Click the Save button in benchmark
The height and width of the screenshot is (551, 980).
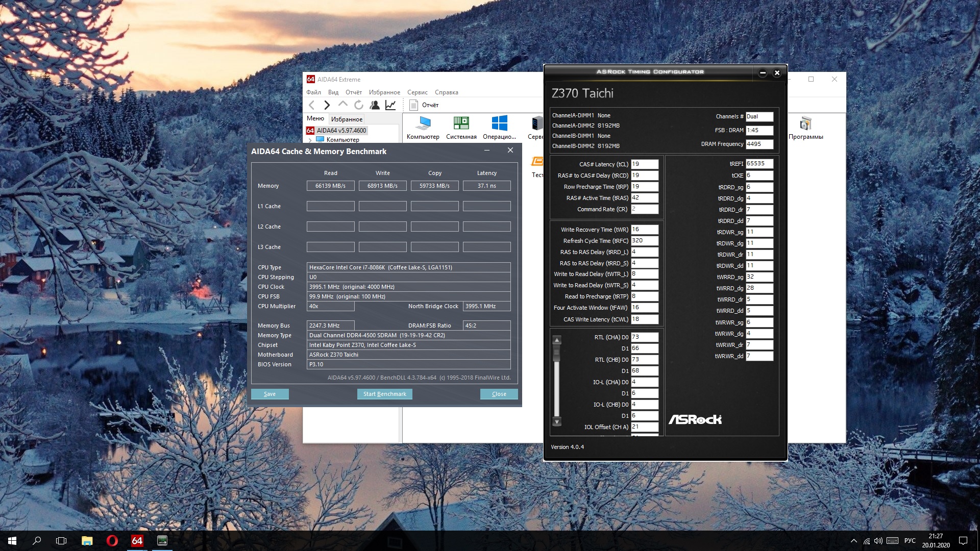coord(269,394)
